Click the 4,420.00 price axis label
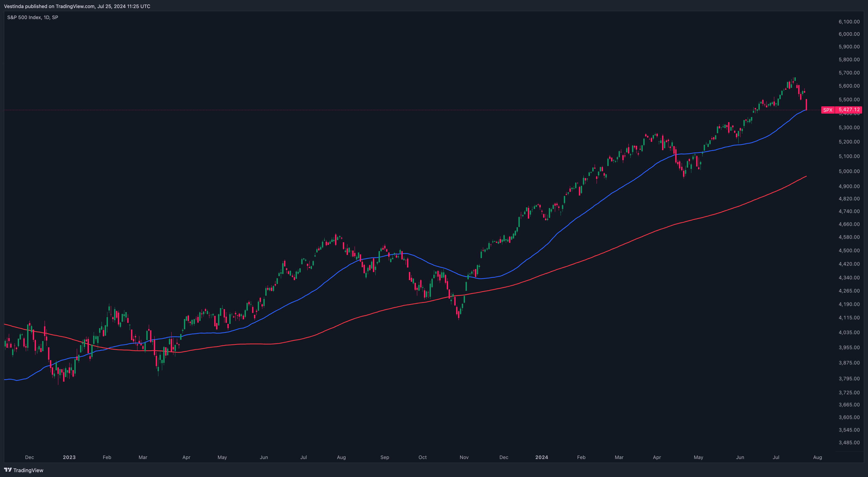The image size is (868, 477). pos(849,264)
